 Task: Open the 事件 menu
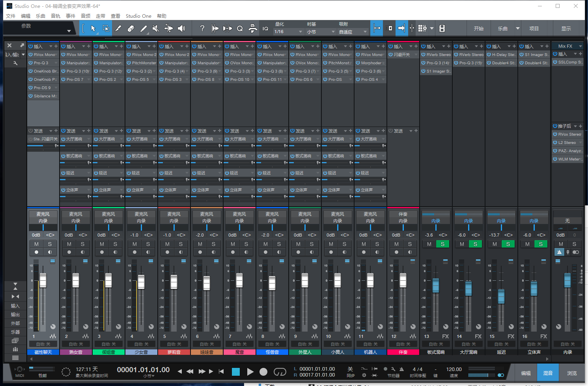tap(70, 16)
